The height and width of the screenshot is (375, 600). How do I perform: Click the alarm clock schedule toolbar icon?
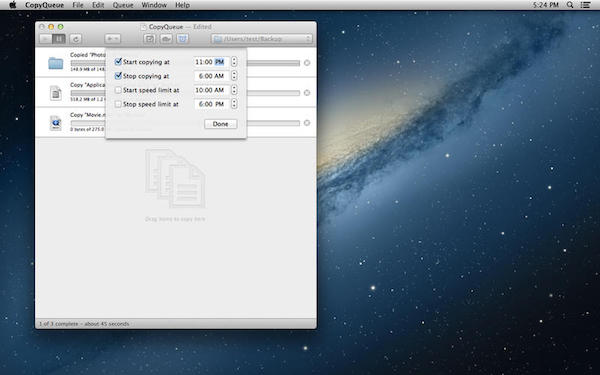[x=183, y=39]
